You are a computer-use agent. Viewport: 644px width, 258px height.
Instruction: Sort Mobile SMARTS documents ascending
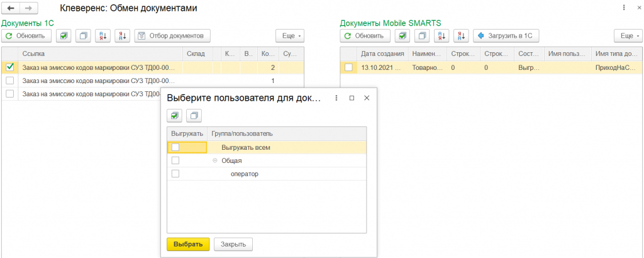click(x=441, y=36)
